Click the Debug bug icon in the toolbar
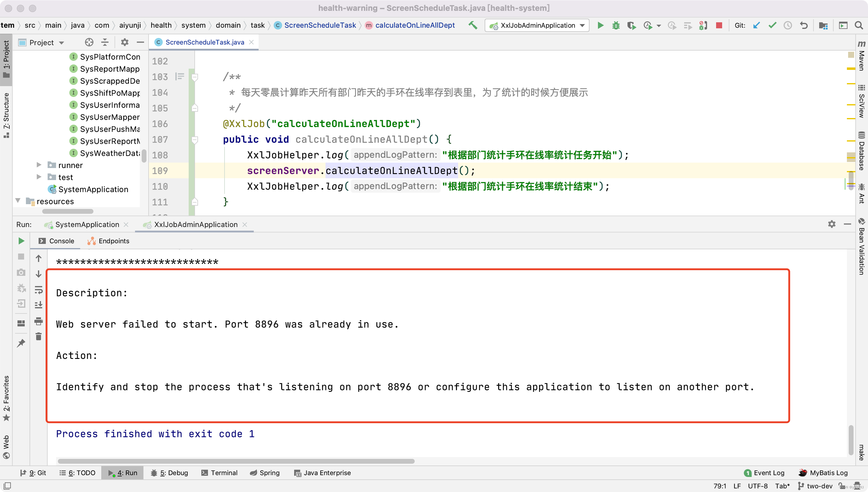 pos(616,25)
